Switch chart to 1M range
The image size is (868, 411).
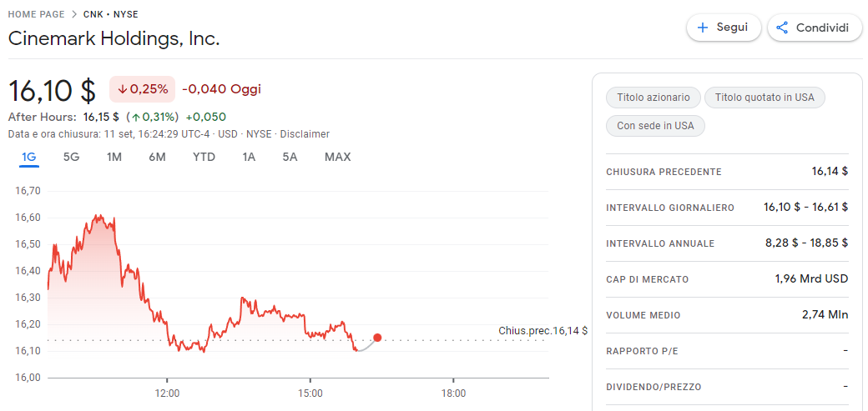point(114,157)
